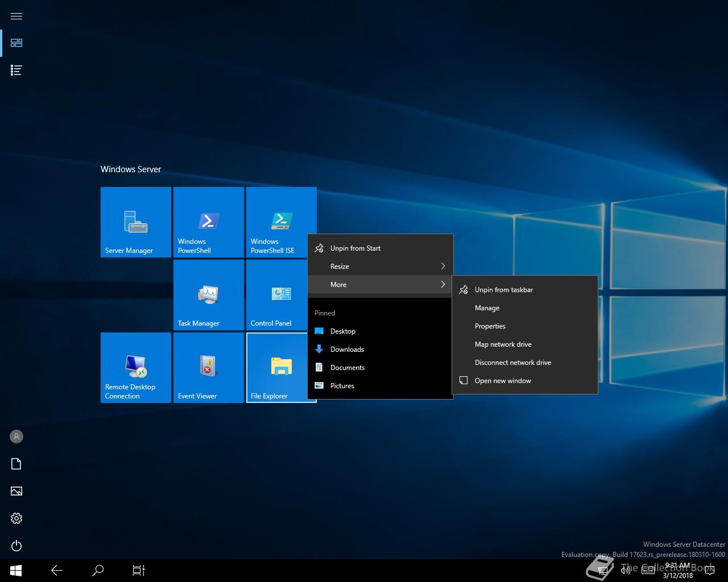Launch the Remote Desktop Connection tile

(x=136, y=368)
